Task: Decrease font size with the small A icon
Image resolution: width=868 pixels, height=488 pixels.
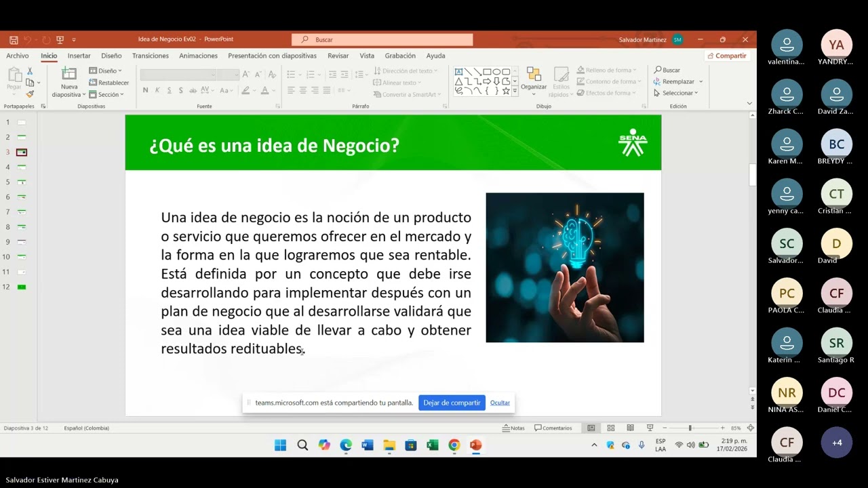Action: pyautogui.click(x=258, y=75)
